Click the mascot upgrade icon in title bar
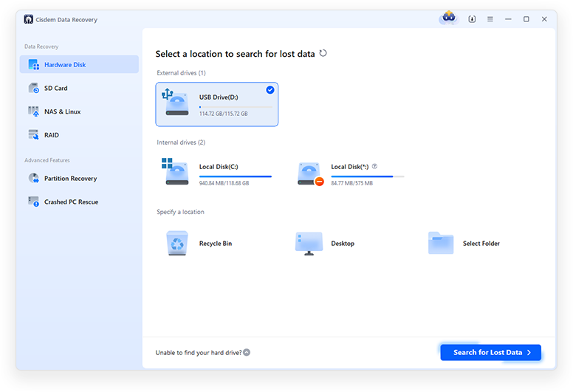 (x=449, y=18)
